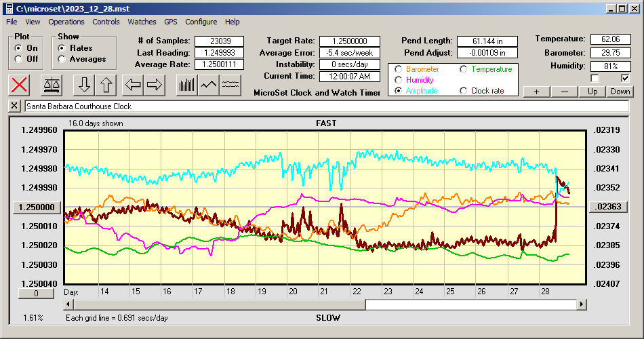Open the GPS menu
644x339 pixels.
coord(170,22)
